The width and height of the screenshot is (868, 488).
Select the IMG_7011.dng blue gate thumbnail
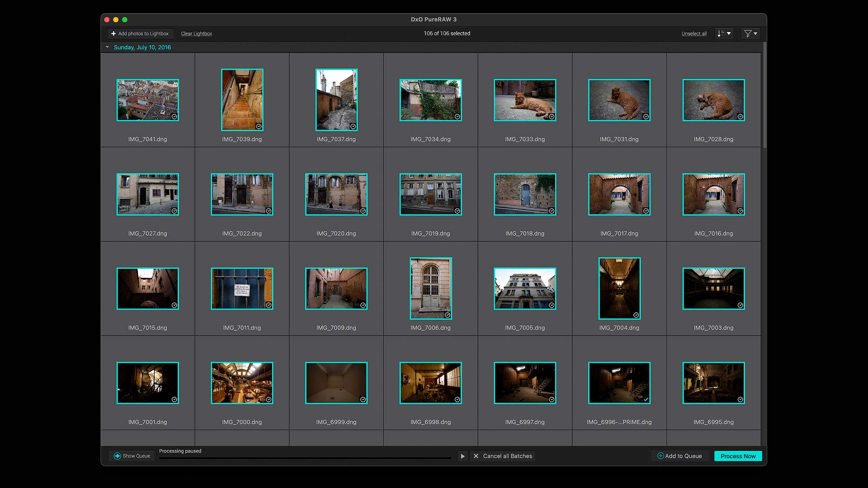[242, 288]
